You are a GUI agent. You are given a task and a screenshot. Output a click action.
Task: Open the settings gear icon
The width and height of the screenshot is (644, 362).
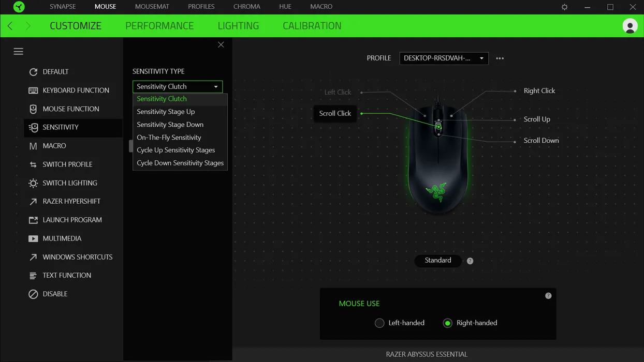565,7
